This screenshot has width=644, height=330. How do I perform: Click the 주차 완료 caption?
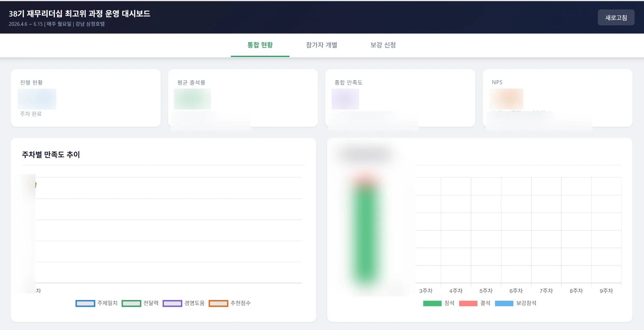coord(31,114)
